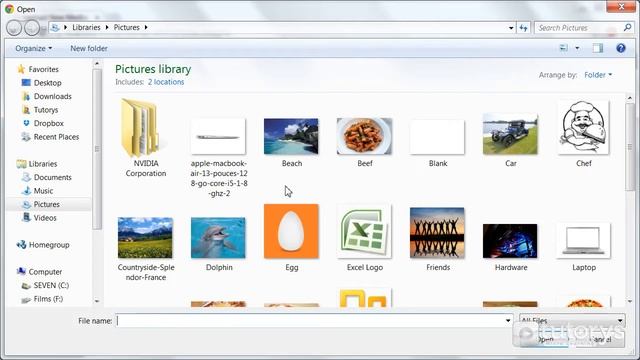
Task: Select Homegroup in the navigation pane
Action: pos(42,244)
